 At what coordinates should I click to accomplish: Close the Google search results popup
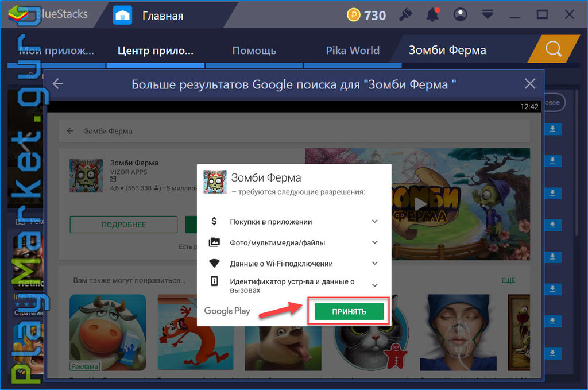pyautogui.click(x=530, y=84)
